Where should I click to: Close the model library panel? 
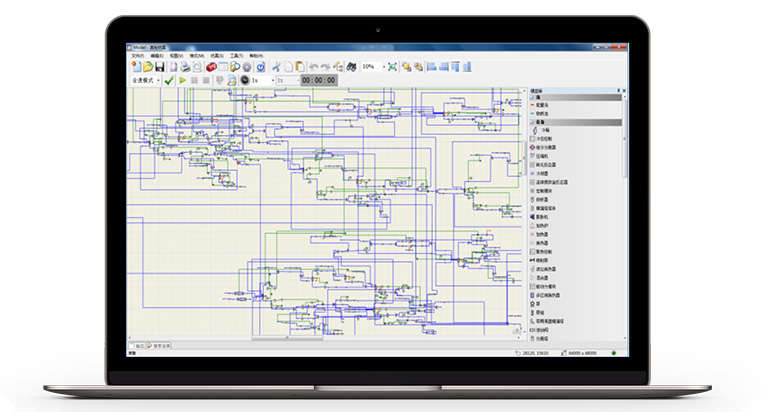(625, 89)
